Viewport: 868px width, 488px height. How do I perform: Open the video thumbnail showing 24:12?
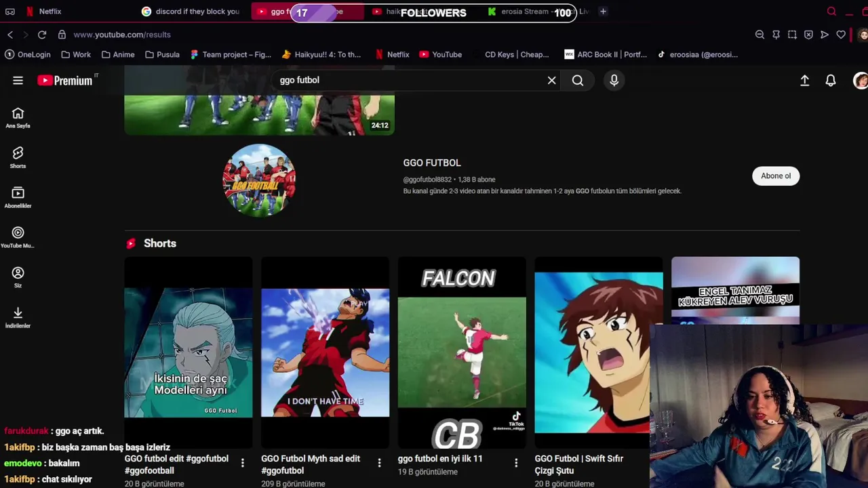click(259, 100)
